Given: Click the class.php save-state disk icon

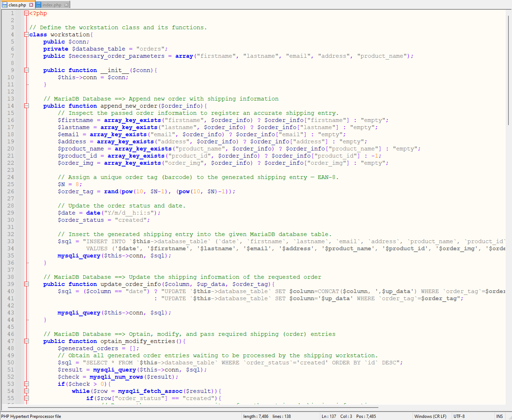Looking at the screenshot, I should tap(5, 5).
